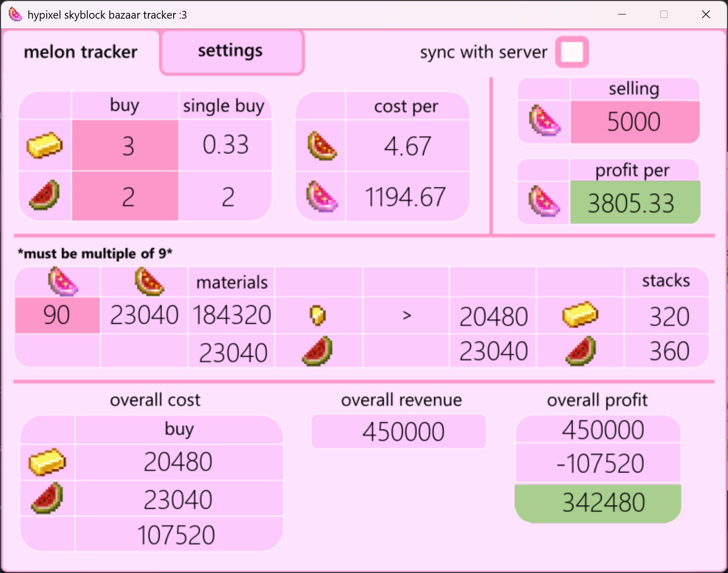Click the gold ingot amount 20480 in materials row

[x=494, y=317]
